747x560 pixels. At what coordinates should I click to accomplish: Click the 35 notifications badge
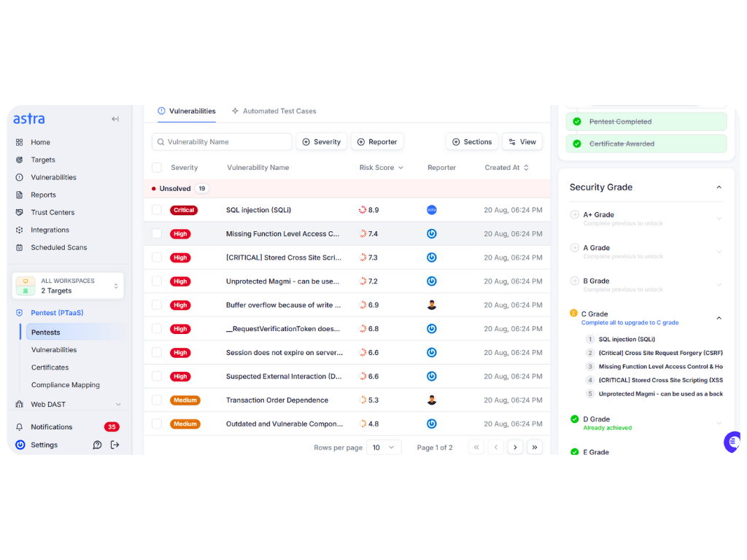(112, 427)
